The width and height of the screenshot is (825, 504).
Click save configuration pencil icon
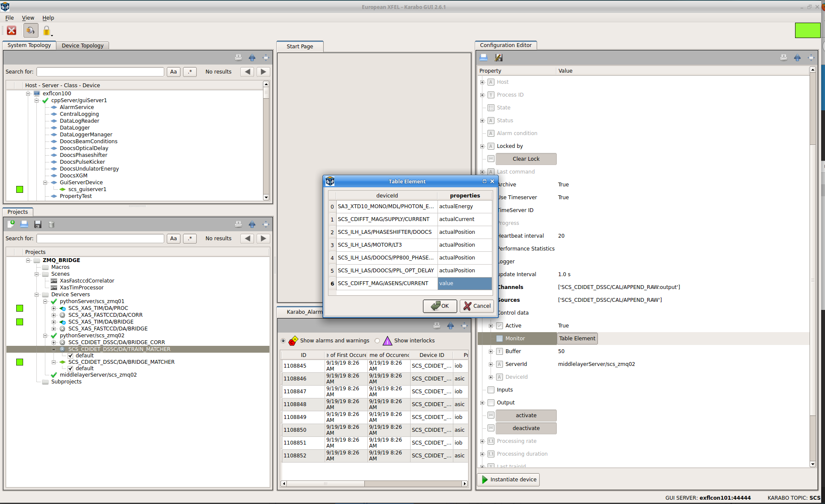[x=498, y=57]
